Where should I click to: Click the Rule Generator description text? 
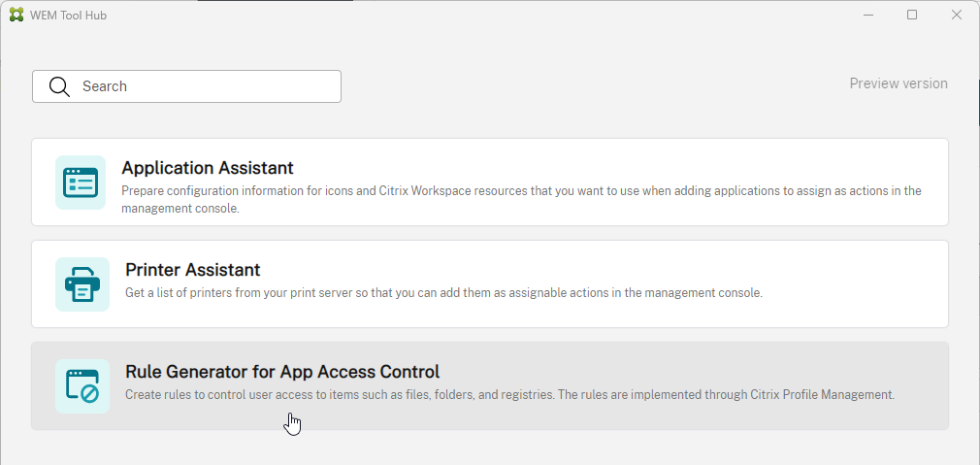(509, 395)
